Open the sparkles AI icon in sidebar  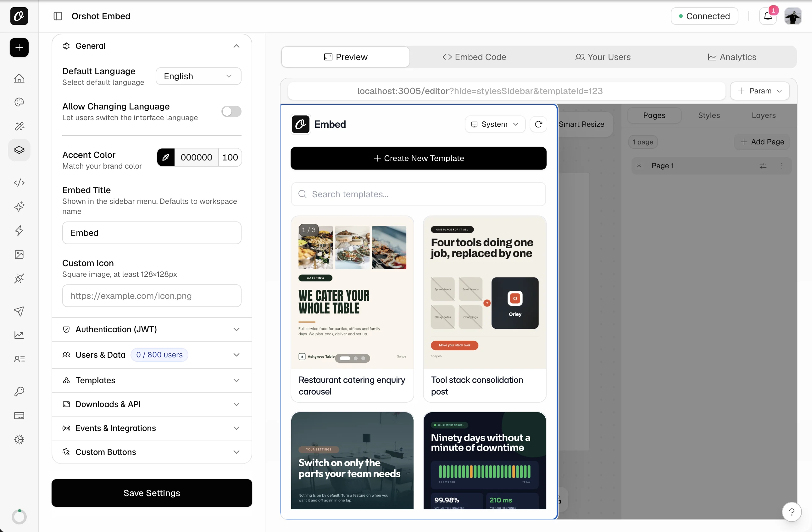pos(19,206)
